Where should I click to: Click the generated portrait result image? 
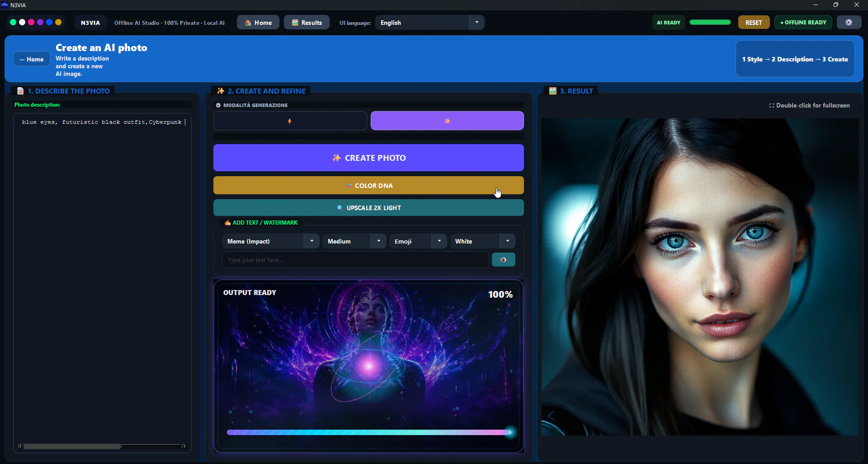700,277
